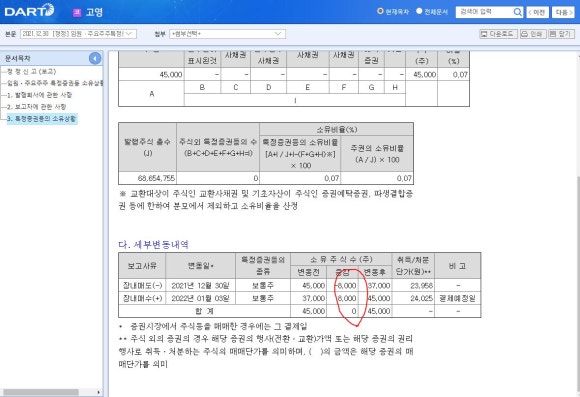This screenshot has width=580, height=397.
Task: Click the outline panel horizontal scrollbar
Action: tap(41, 392)
